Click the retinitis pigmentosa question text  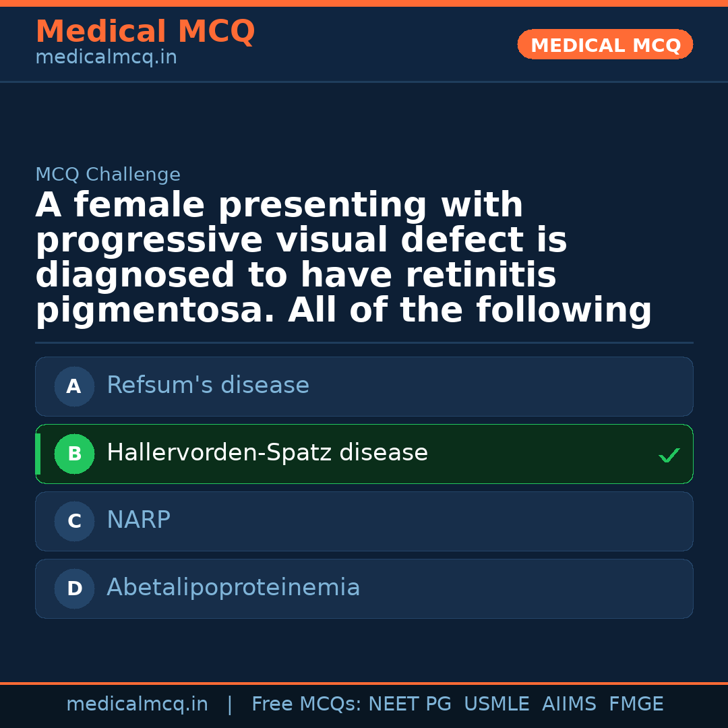tap(344, 258)
